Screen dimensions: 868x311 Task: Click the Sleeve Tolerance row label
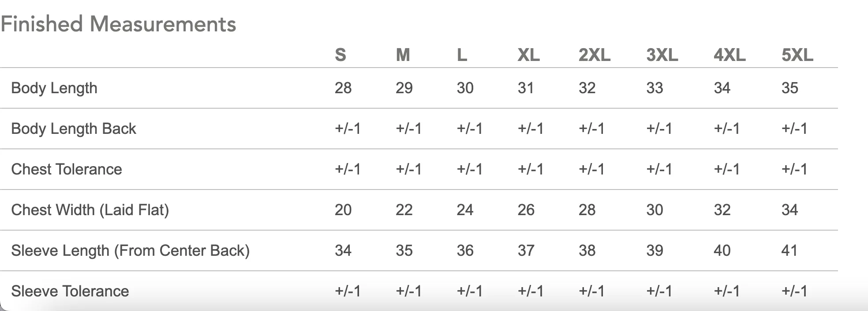tap(70, 291)
